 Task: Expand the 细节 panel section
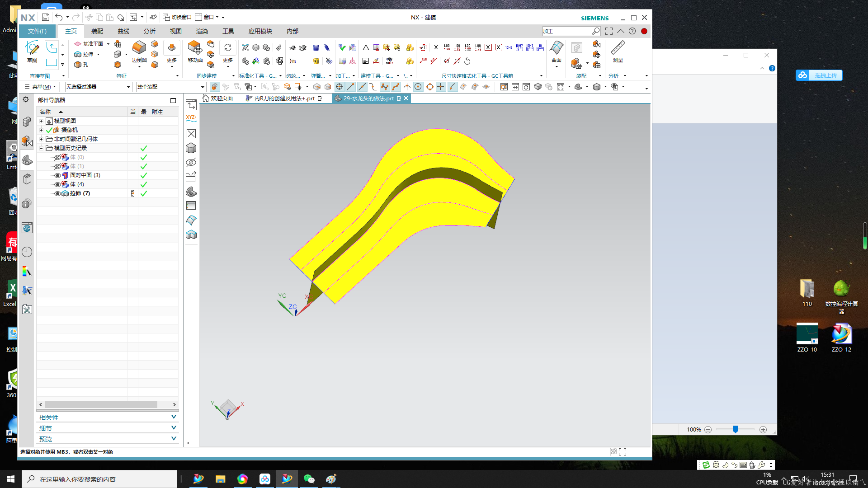point(108,428)
